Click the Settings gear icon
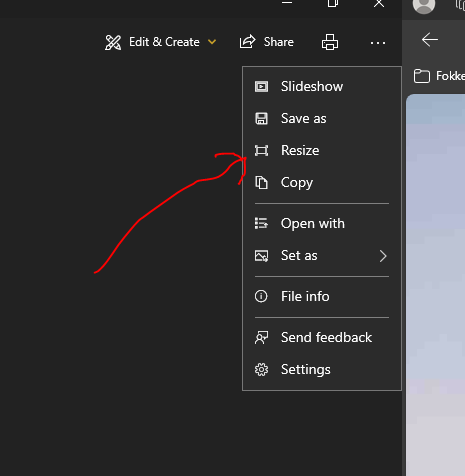Image resolution: width=465 pixels, height=476 pixels. [261, 369]
